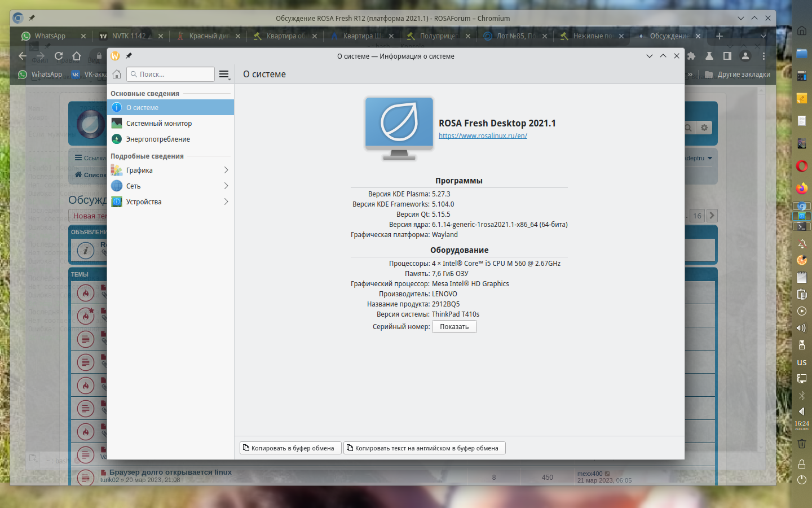Click the pin icon in the Info Center title bar
Screen dimensions: 812x508
129,56
